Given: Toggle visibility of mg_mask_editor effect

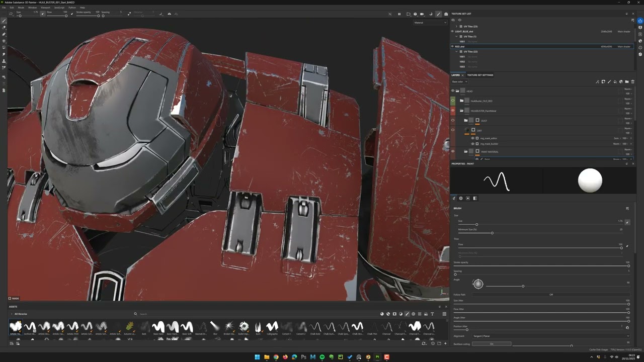Looking at the screenshot, I should [472, 138].
